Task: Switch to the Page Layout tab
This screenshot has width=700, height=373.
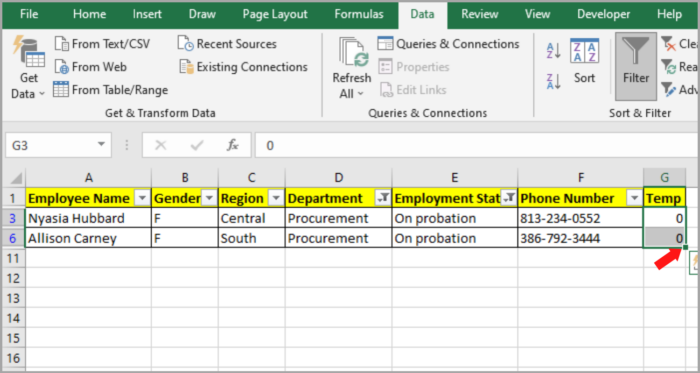Action: click(275, 14)
